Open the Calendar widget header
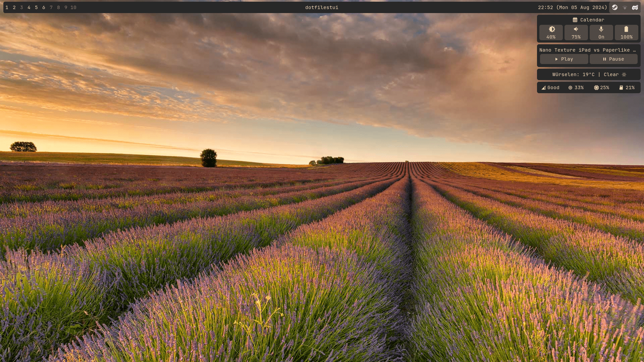The height and width of the screenshot is (362, 644). (588, 20)
